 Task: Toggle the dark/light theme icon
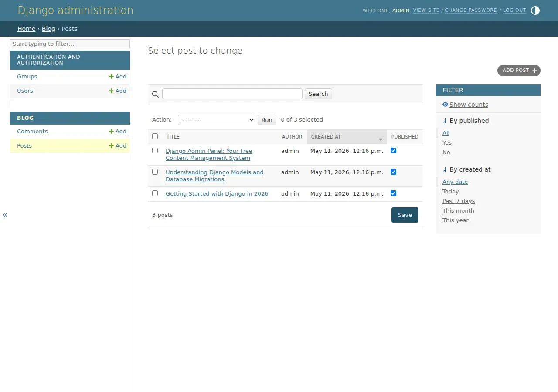pos(535,10)
